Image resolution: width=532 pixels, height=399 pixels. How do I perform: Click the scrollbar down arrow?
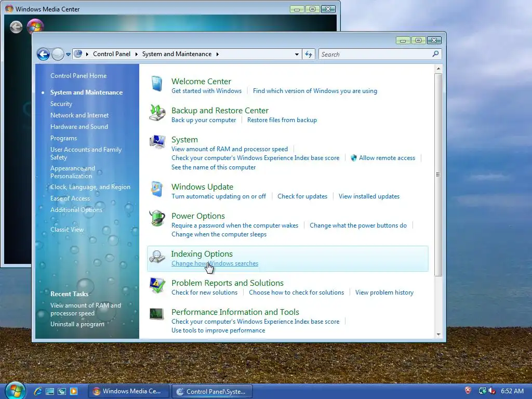pos(438,334)
